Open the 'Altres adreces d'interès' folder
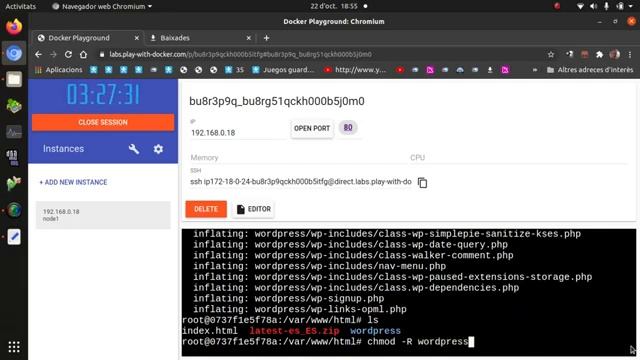The width and height of the screenshot is (640, 360). (x=590, y=70)
